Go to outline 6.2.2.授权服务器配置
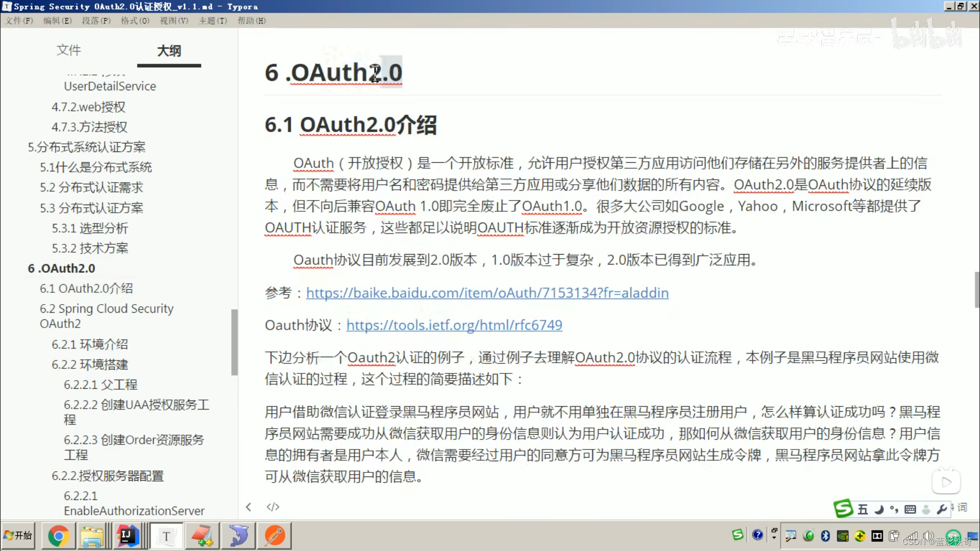The image size is (980, 551). coord(108,475)
